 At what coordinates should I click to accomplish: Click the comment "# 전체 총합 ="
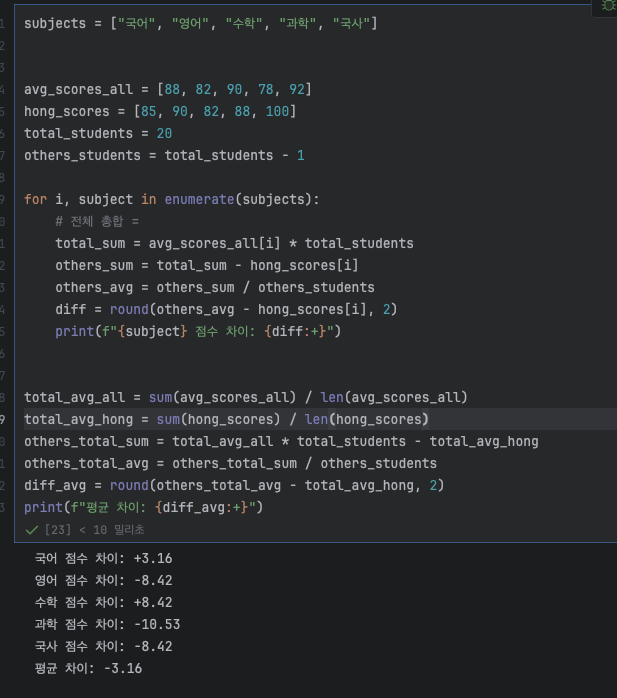97,221
